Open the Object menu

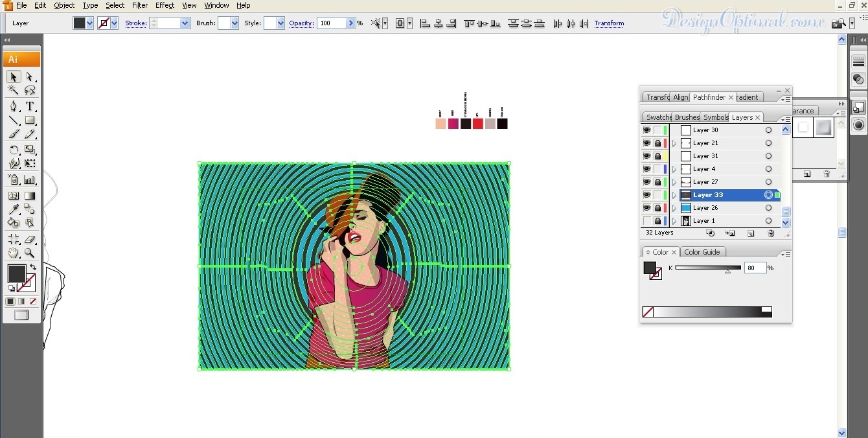(x=64, y=5)
